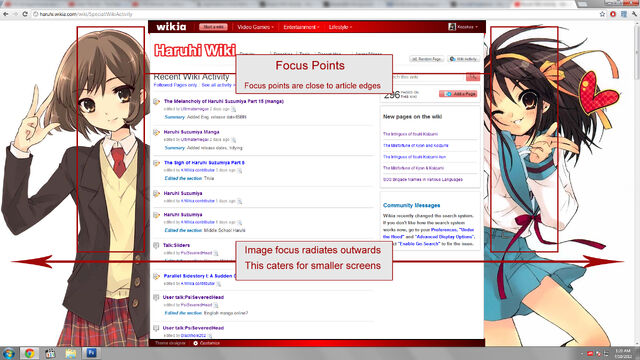Click the browser vertical scrollbar
This screenshot has width=640, height=360.
(x=637, y=183)
